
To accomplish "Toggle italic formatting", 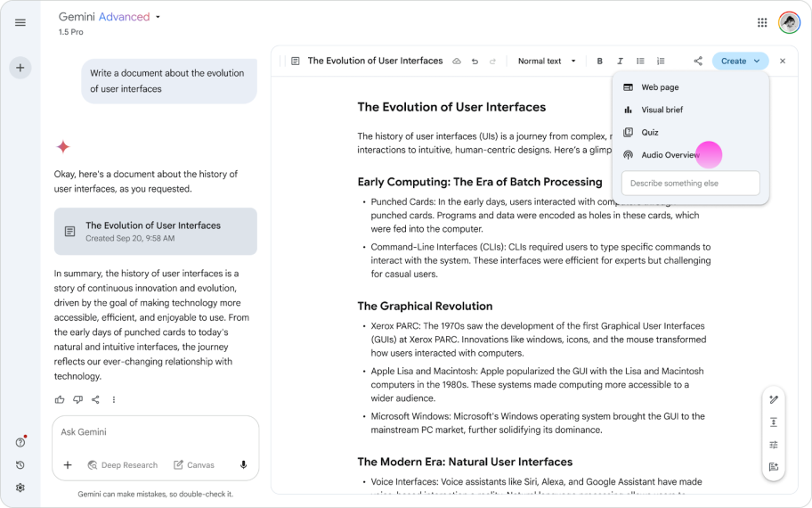I will pyautogui.click(x=620, y=61).
